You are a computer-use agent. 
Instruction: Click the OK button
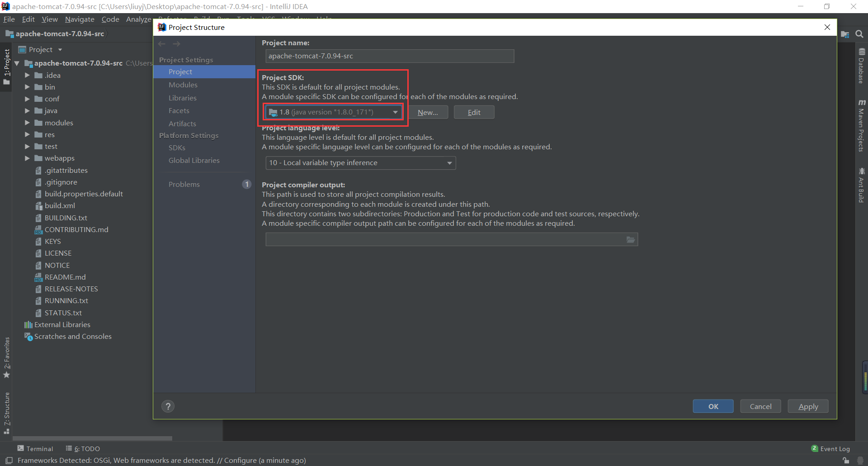point(713,406)
